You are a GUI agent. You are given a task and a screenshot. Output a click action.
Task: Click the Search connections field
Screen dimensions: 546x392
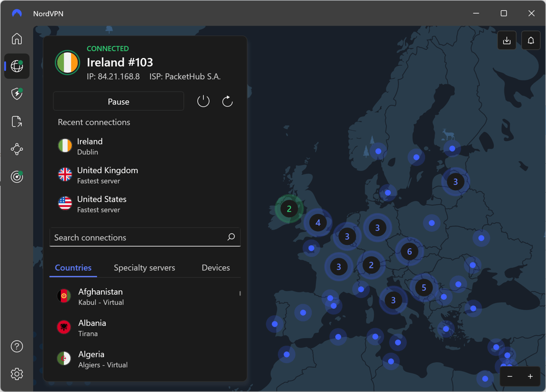(x=145, y=237)
